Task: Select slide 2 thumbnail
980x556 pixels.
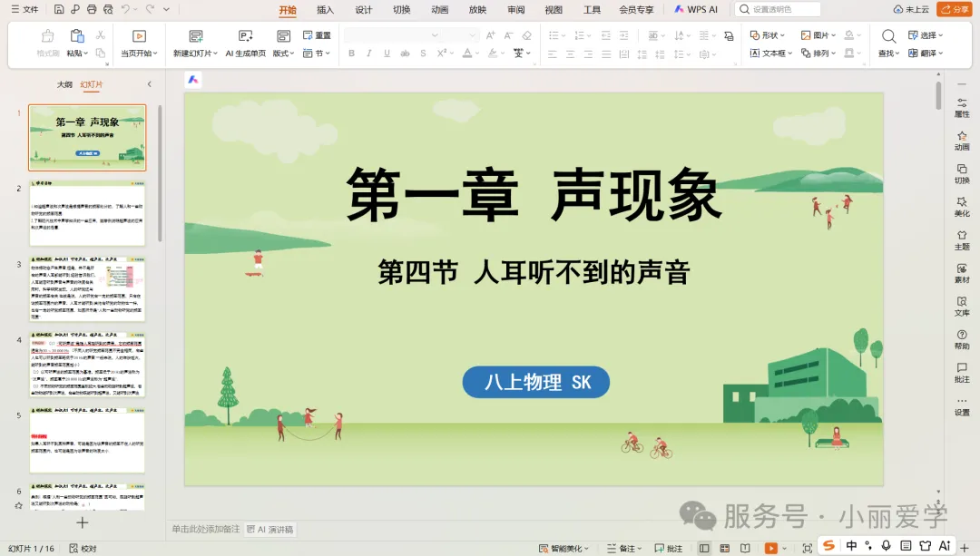Action: (x=87, y=213)
